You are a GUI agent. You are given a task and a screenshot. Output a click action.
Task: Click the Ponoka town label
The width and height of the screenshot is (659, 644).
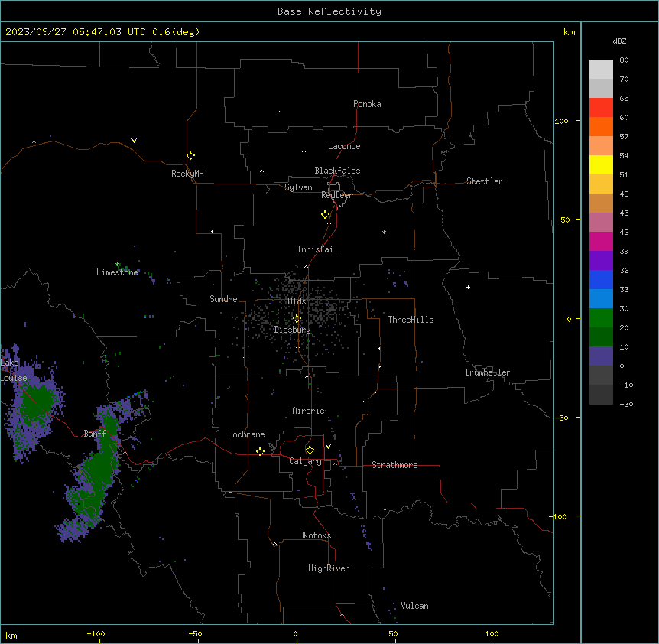[367, 104]
